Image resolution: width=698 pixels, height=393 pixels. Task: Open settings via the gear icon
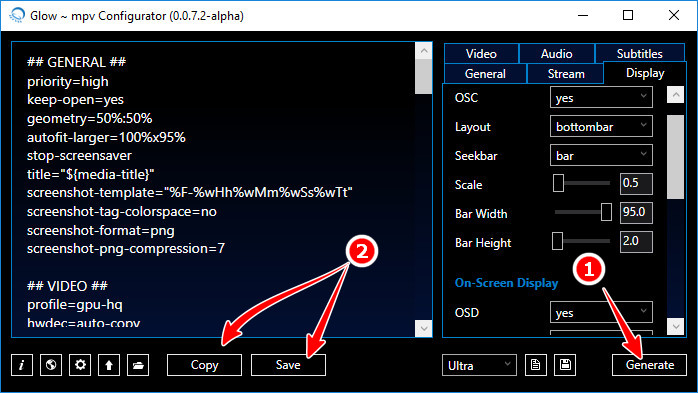[x=80, y=365]
